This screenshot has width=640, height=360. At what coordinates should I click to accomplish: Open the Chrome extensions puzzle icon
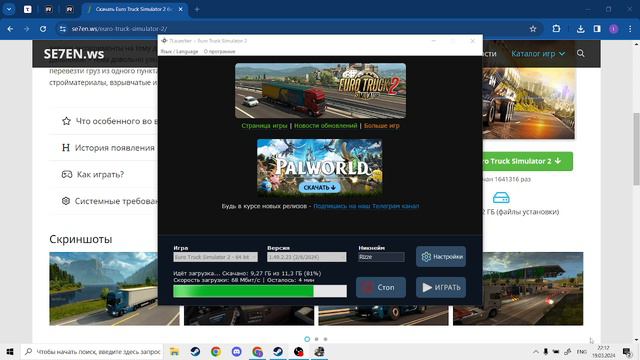pyautogui.click(x=556, y=29)
